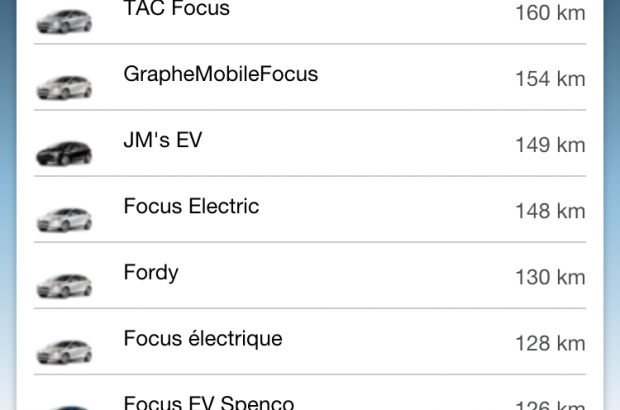The height and width of the screenshot is (410, 620).
Task: Select the 128 km range value
Action: tap(549, 343)
